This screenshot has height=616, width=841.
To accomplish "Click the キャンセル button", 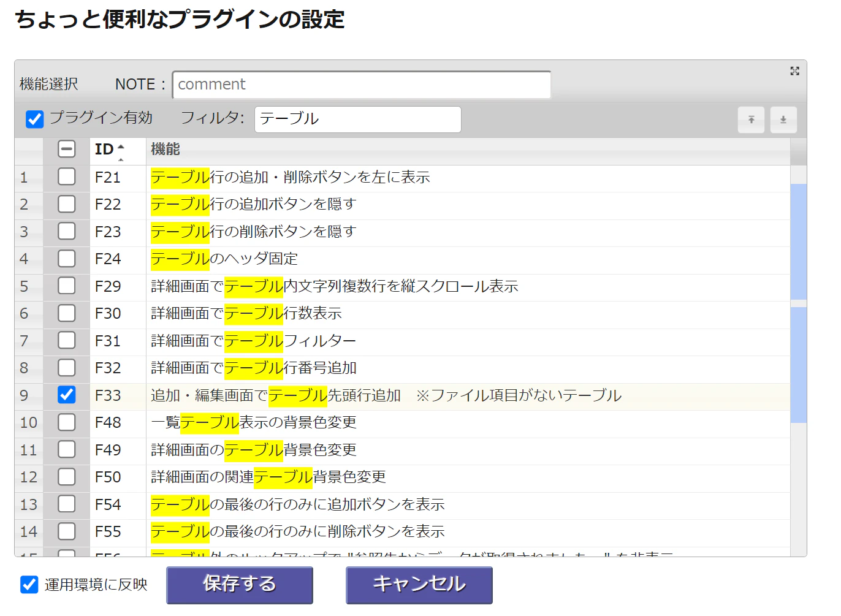I will [x=419, y=585].
